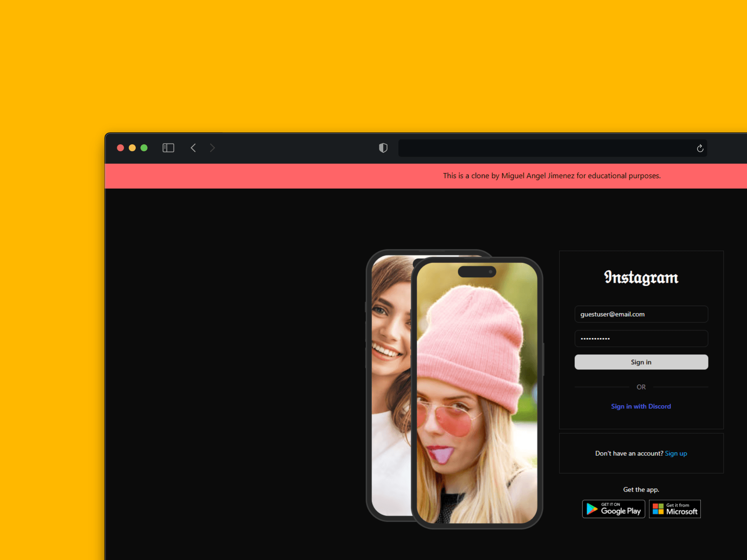Click the OR divider label
Screen dimensions: 747x560
641,387
